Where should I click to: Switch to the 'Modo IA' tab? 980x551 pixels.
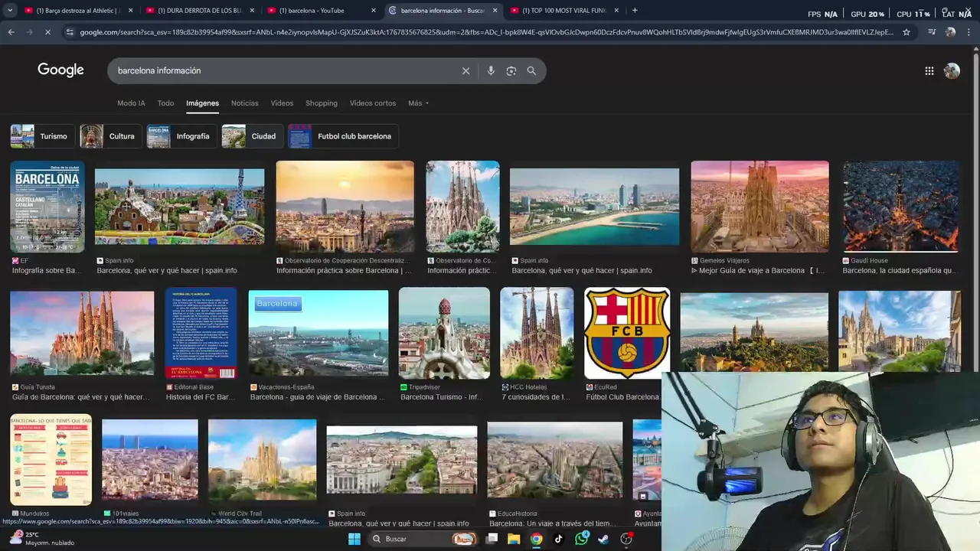131,103
